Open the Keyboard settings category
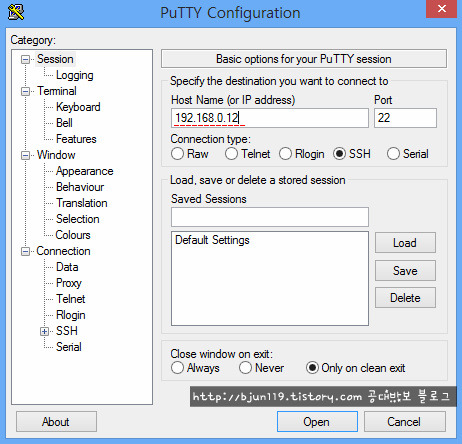 78,107
